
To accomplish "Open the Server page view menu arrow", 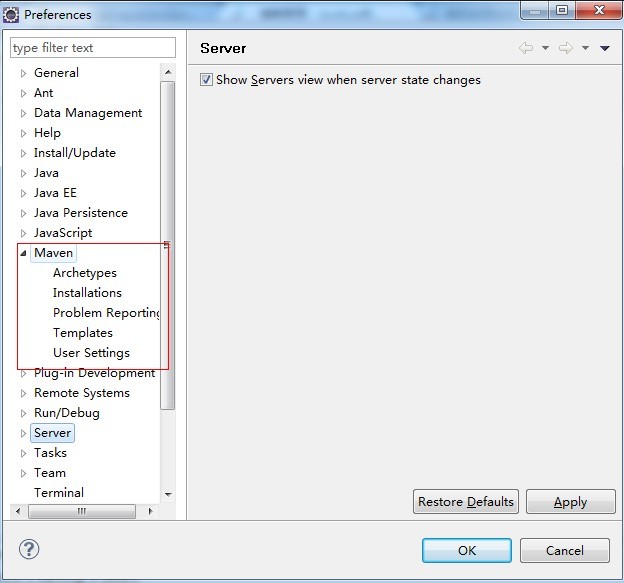I will [604, 48].
